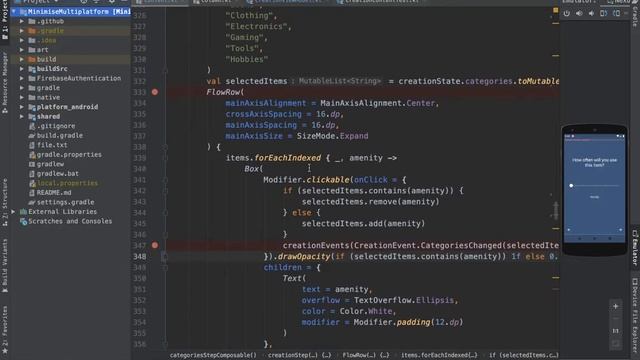Fold the code block at line 349
Viewport: 640px width, 360px height.
click(x=165, y=268)
